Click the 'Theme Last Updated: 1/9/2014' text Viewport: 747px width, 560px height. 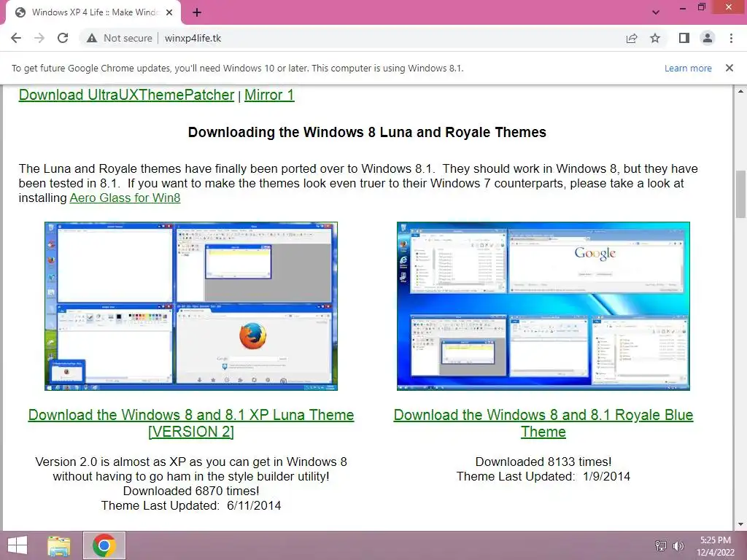[543, 477]
